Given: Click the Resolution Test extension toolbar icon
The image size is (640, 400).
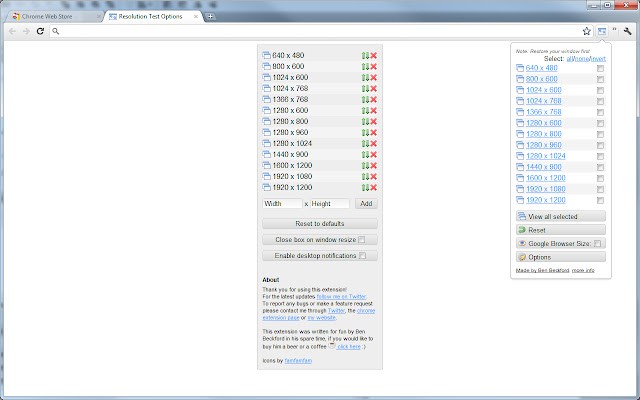Looking at the screenshot, I should [600, 31].
